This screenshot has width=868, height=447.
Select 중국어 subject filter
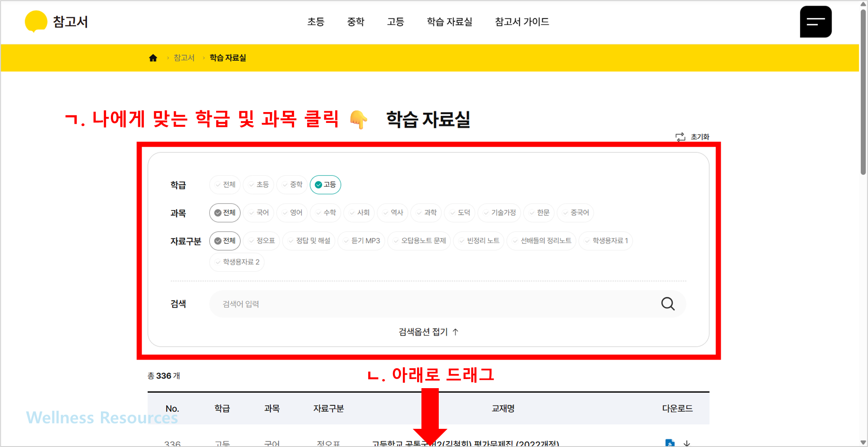[x=576, y=213]
